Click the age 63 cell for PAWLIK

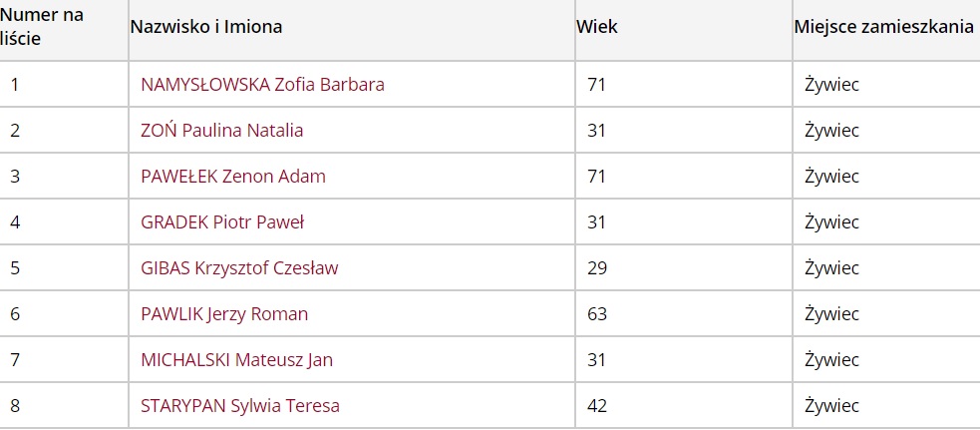[597, 314]
